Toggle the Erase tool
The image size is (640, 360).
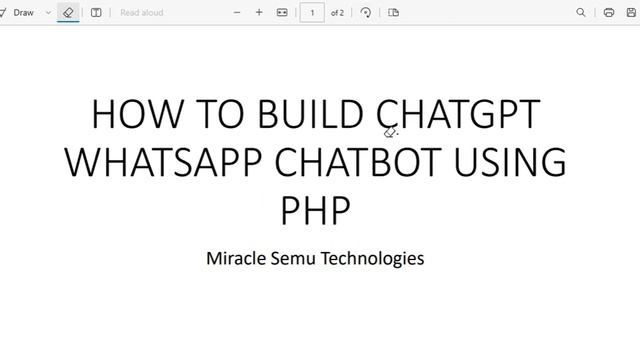coord(68,13)
